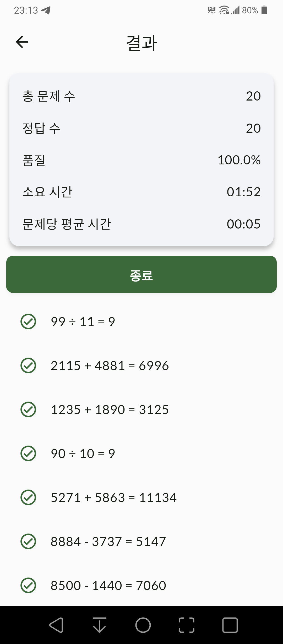Tap the home circle navigation button
This screenshot has width=283, height=644.
click(143, 625)
